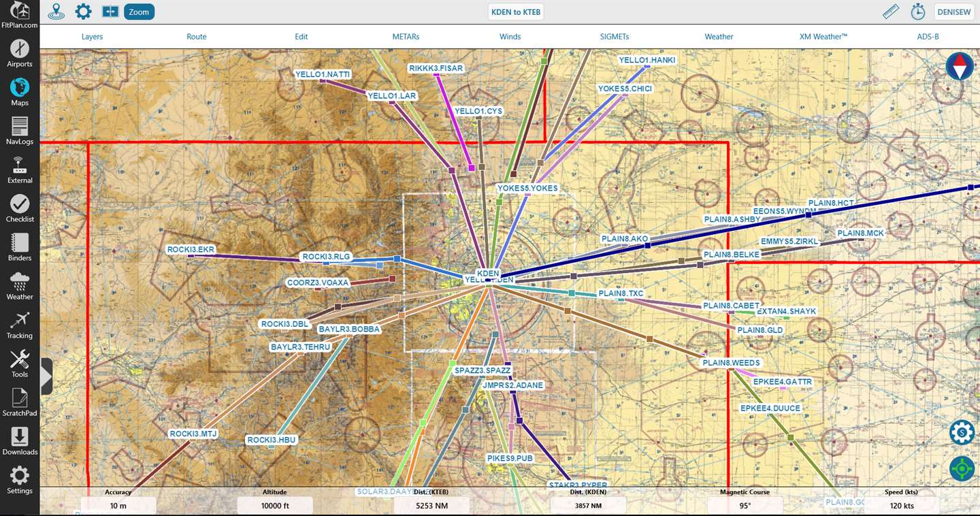The image size is (980, 516).
Task: Select the Maps sidebar icon
Action: coord(20,92)
